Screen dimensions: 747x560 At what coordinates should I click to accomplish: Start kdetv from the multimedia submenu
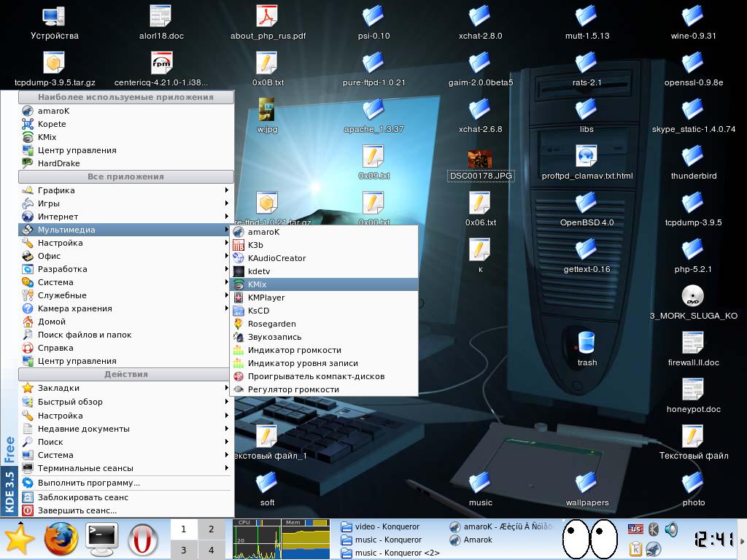pyautogui.click(x=324, y=271)
